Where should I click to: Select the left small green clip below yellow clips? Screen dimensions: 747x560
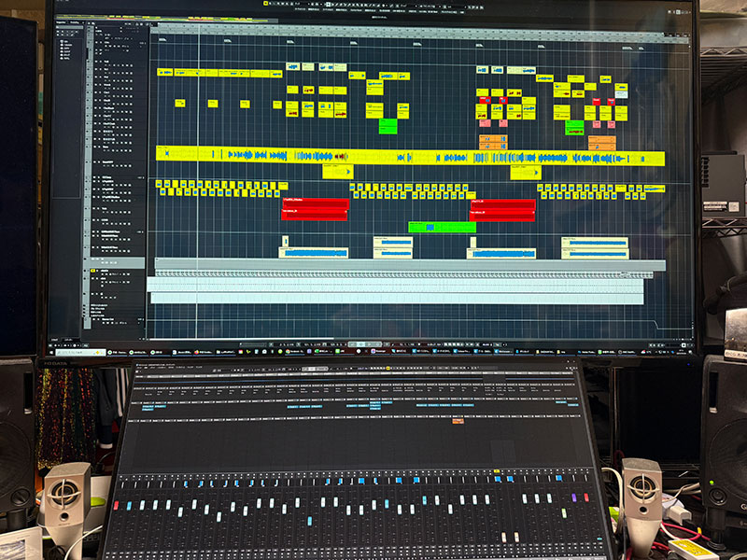coord(388,127)
